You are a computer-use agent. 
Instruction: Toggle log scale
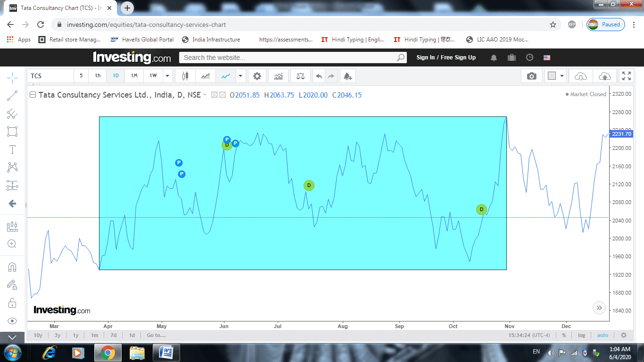tap(581, 335)
